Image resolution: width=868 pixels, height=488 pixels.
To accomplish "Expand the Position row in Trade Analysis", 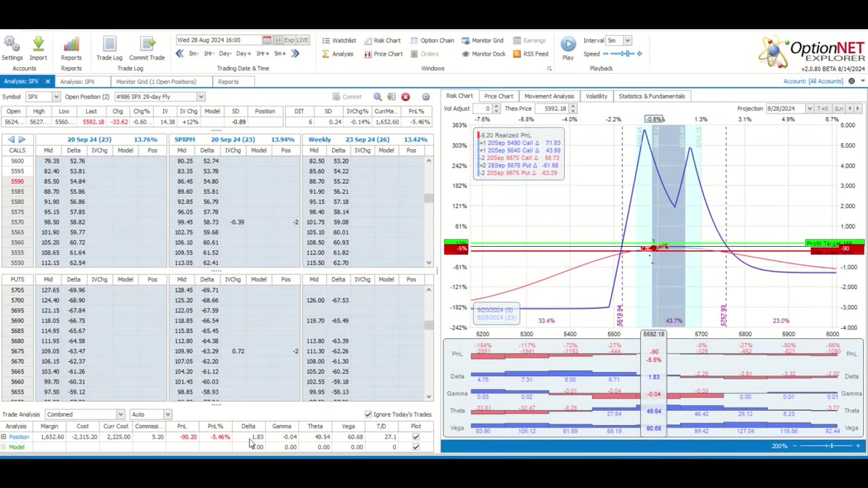I will pyautogui.click(x=3, y=437).
